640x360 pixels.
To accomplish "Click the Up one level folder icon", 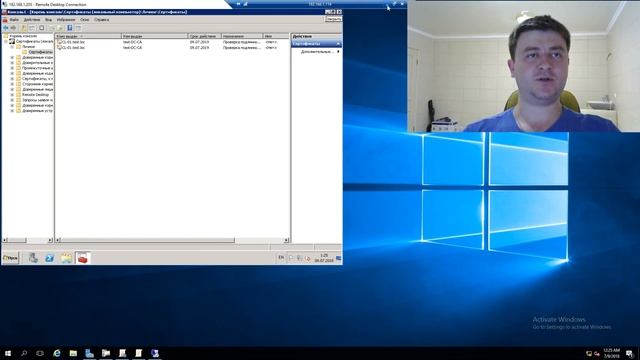I will [24, 28].
